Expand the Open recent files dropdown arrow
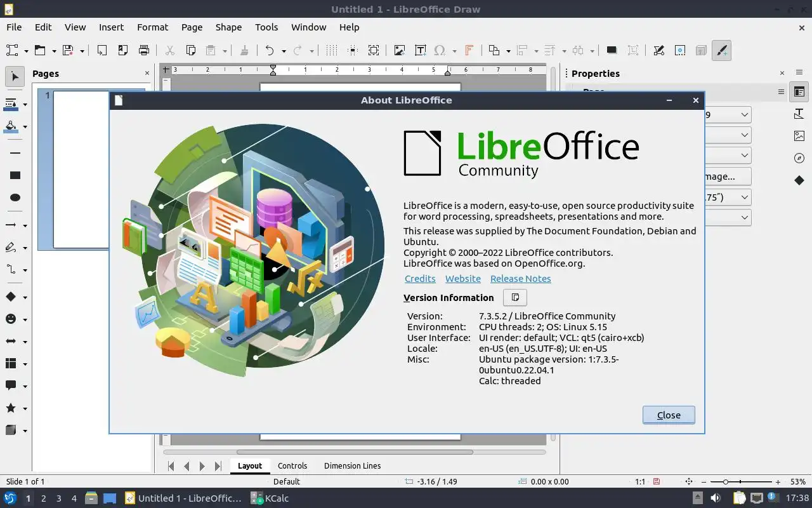The width and height of the screenshot is (812, 508). pyautogui.click(x=54, y=51)
